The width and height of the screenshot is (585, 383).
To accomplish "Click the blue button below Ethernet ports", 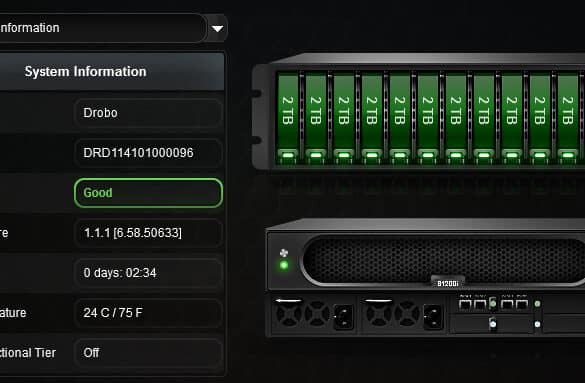I will 492,324.
